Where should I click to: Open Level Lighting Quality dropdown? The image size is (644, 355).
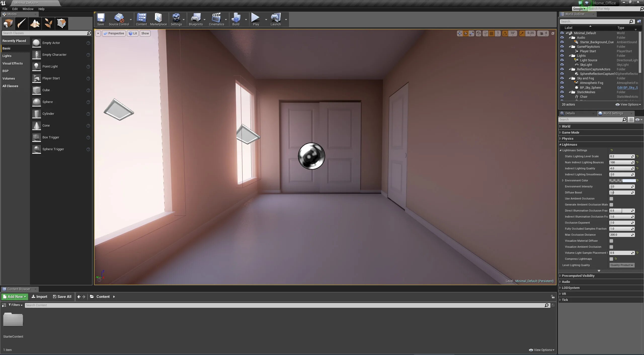tap(622, 265)
